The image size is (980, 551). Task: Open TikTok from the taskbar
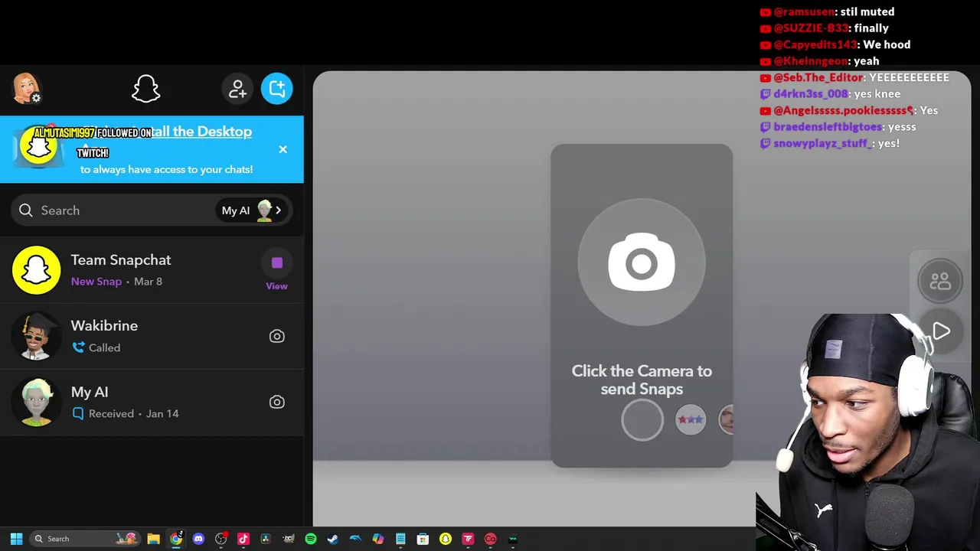[243, 539]
